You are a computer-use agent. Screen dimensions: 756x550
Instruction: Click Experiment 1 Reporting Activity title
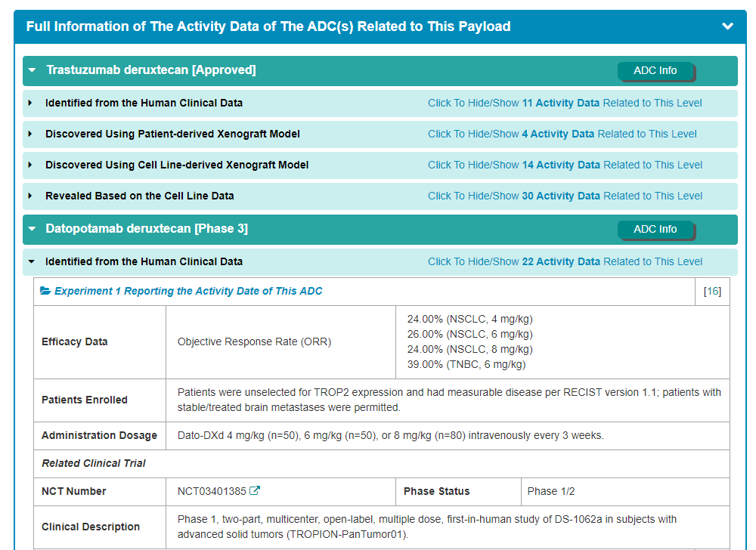click(188, 291)
